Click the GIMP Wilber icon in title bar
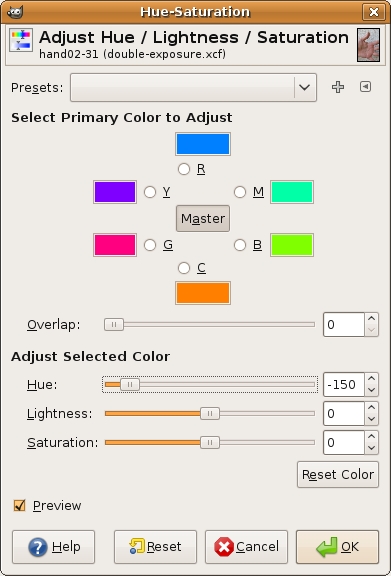391x576 pixels. pos(15,12)
